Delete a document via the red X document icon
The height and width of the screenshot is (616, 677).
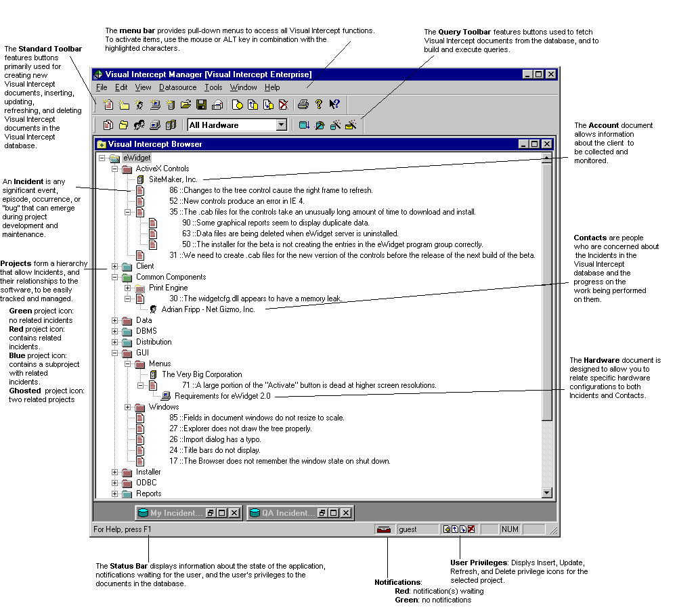284,104
